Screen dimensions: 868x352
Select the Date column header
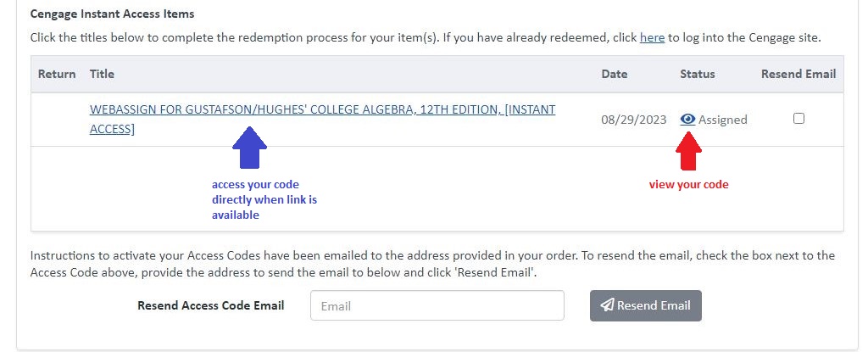615,74
